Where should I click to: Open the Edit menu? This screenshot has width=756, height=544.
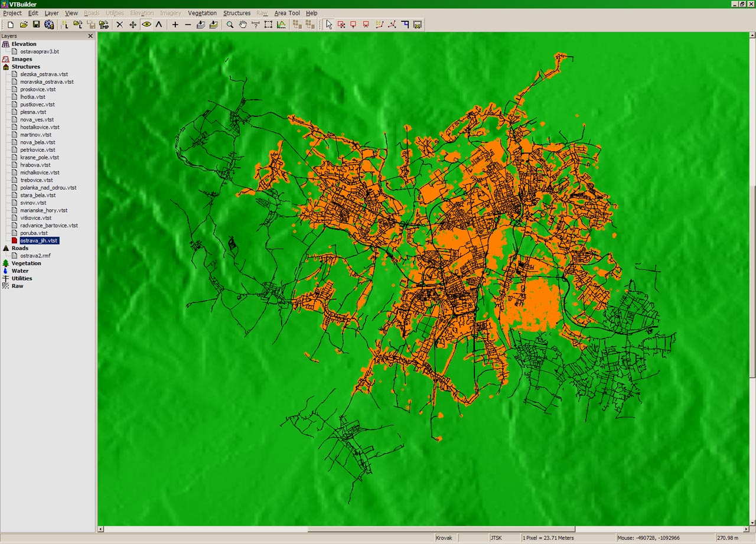tap(33, 13)
